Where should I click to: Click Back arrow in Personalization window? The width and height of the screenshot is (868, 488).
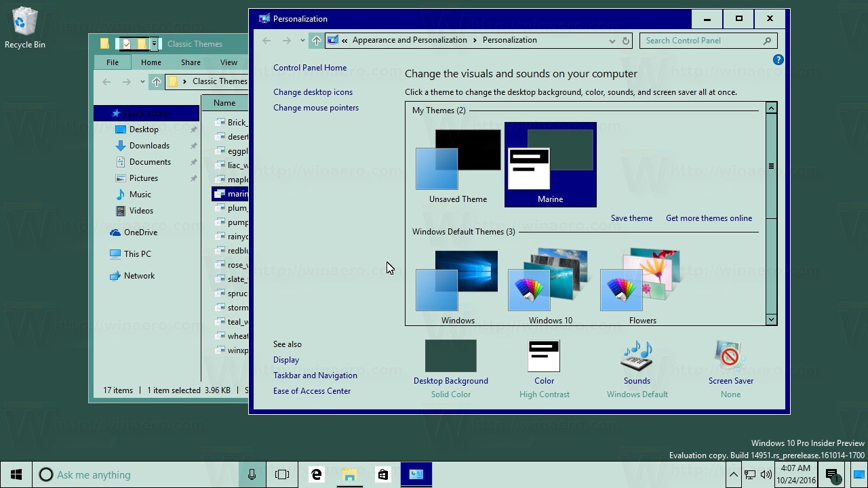pos(267,41)
